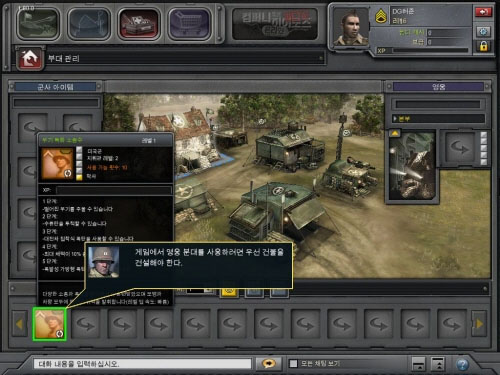
Task: Click the chat send arrow button
Action: [269, 364]
